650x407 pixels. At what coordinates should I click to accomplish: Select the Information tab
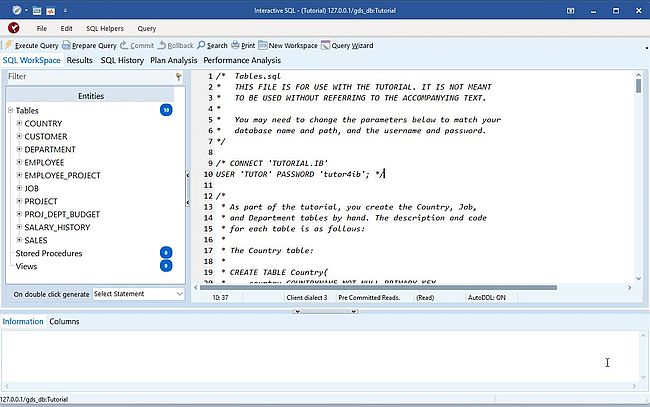coord(23,321)
